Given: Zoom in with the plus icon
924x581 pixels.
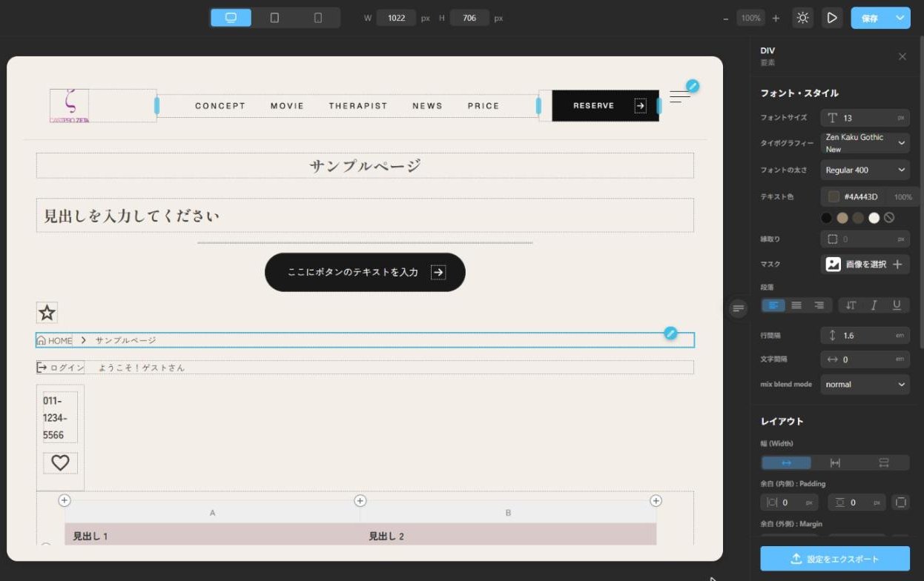Looking at the screenshot, I should [776, 18].
